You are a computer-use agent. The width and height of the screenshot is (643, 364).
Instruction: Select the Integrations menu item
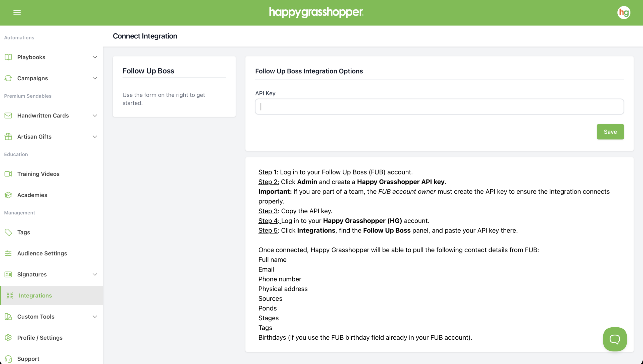pos(35,295)
